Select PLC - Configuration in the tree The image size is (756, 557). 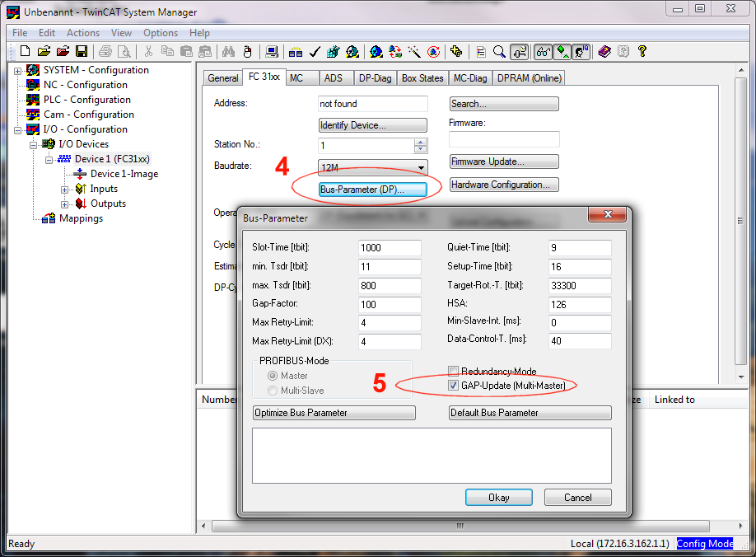coord(86,100)
